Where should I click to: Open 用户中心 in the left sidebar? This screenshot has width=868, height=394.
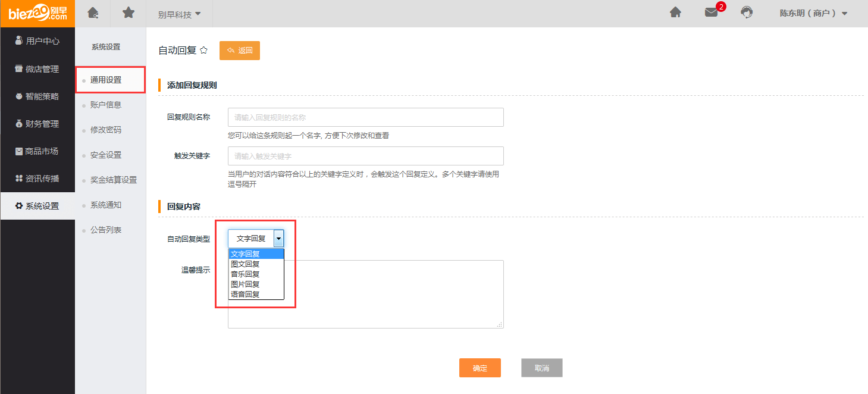pos(37,41)
